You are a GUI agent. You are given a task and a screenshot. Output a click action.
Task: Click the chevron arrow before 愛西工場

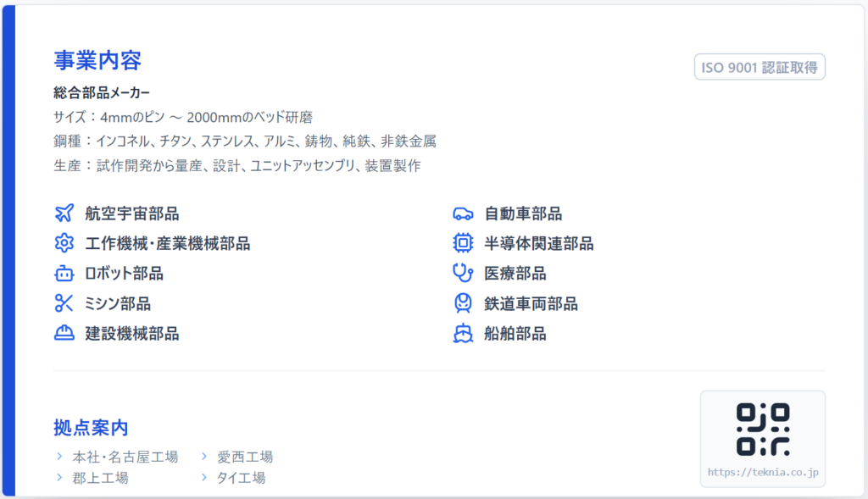tap(204, 457)
